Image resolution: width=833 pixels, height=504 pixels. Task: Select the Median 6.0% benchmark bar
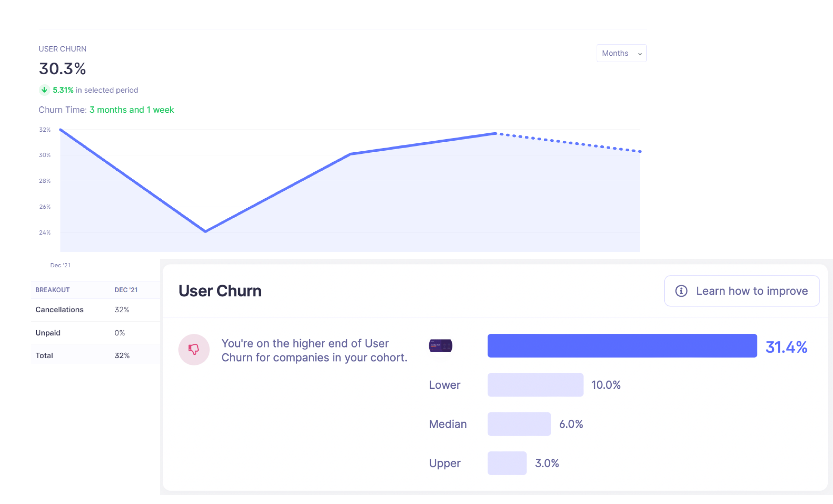coord(519,424)
